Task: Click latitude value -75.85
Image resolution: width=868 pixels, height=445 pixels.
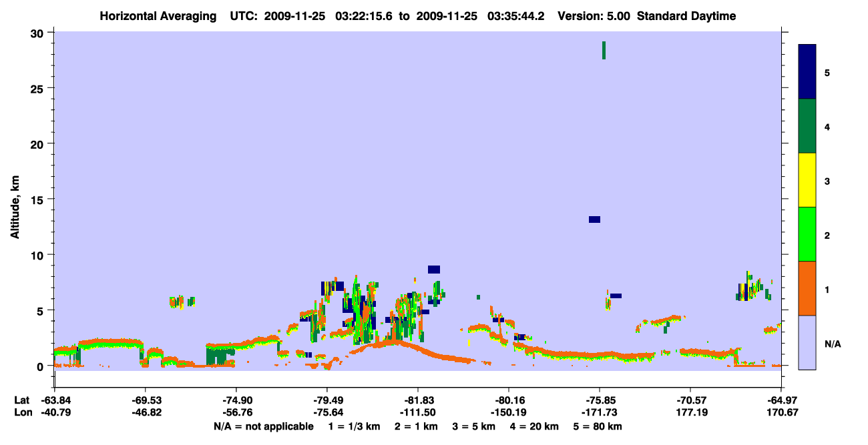Action: [x=600, y=400]
